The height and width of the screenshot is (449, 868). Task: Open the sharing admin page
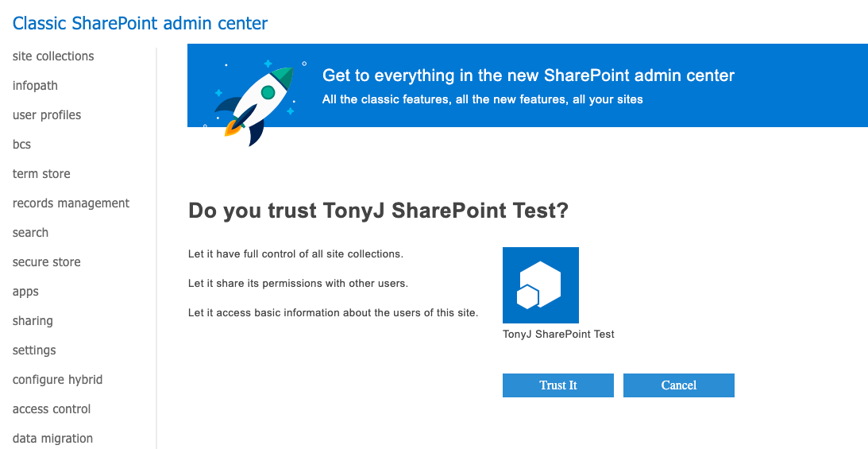[x=33, y=320]
